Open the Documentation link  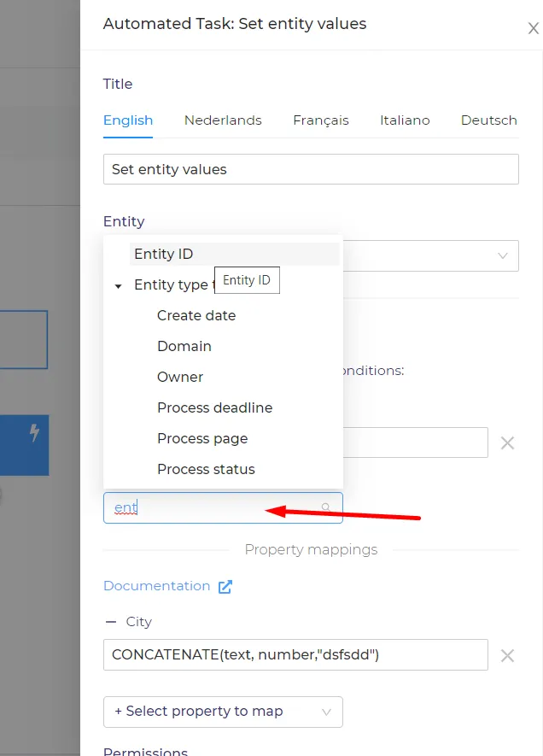coord(156,586)
